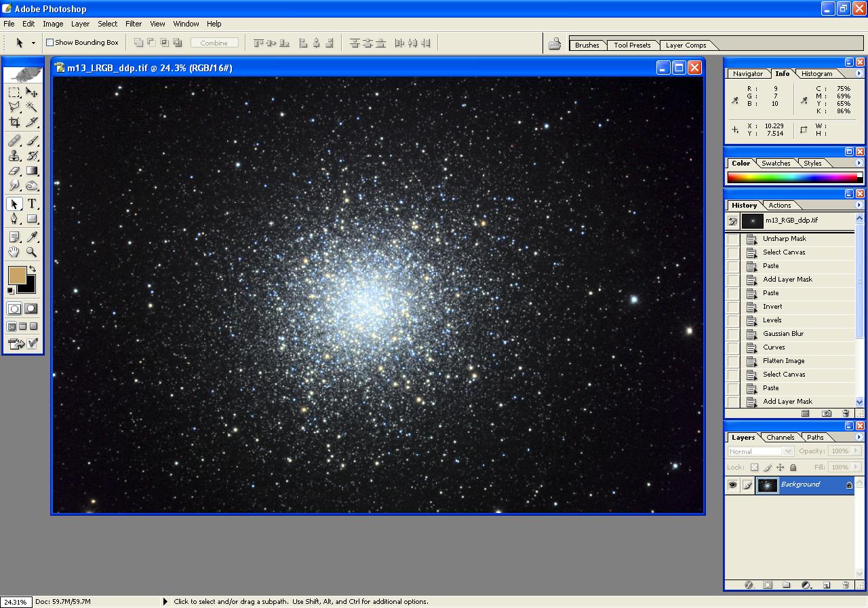Delete layer using Layers panel trash icon

pos(846,585)
